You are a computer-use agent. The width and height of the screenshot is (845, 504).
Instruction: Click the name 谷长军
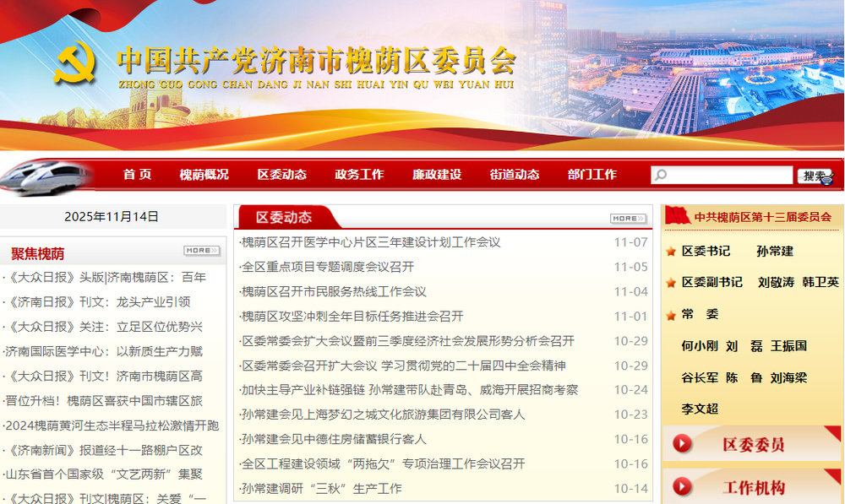[x=700, y=378]
